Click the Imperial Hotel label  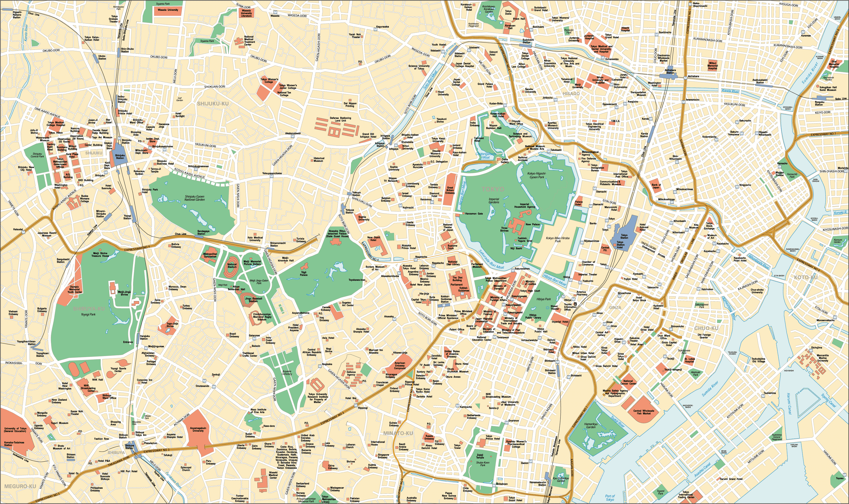[560, 322]
